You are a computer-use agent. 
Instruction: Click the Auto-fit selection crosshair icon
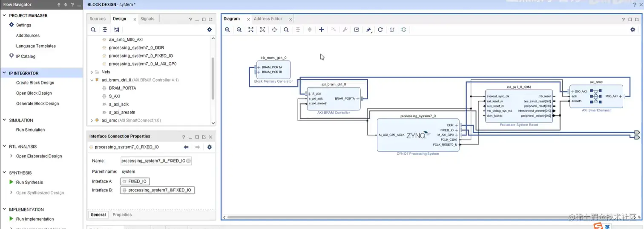pos(274,30)
